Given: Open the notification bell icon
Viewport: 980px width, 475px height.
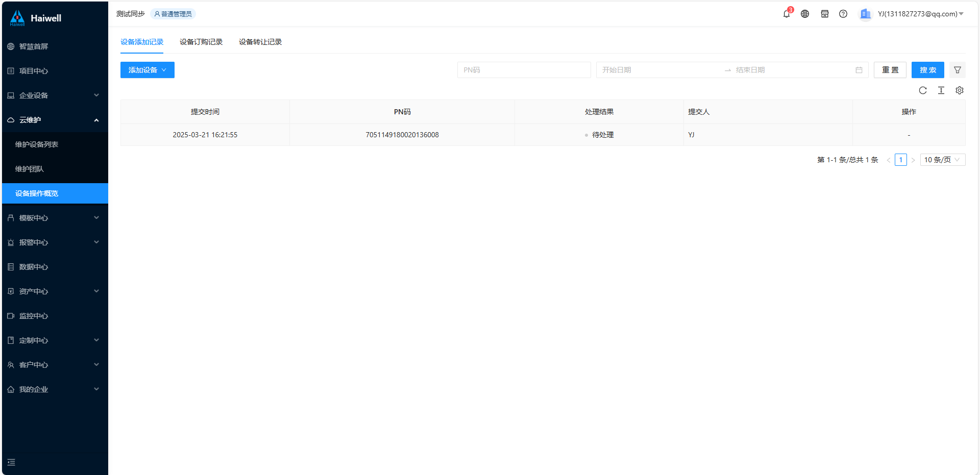Looking at the screenshot, I should point(786,14).
